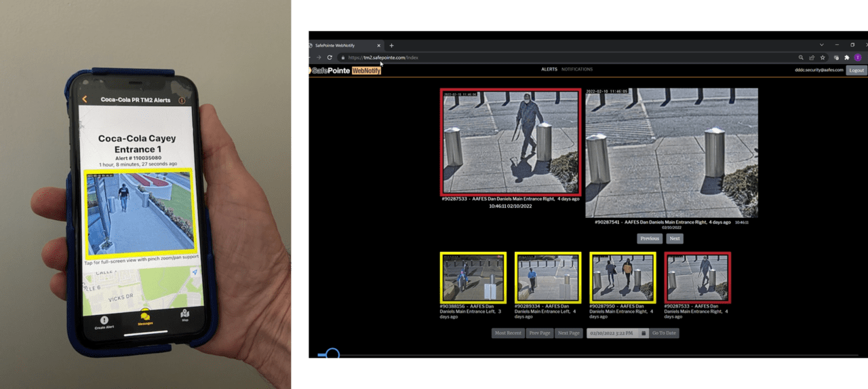This screenshot has height=389, width=868.
Task: Open the browser tab search chevron
Action: pos(821,45)
